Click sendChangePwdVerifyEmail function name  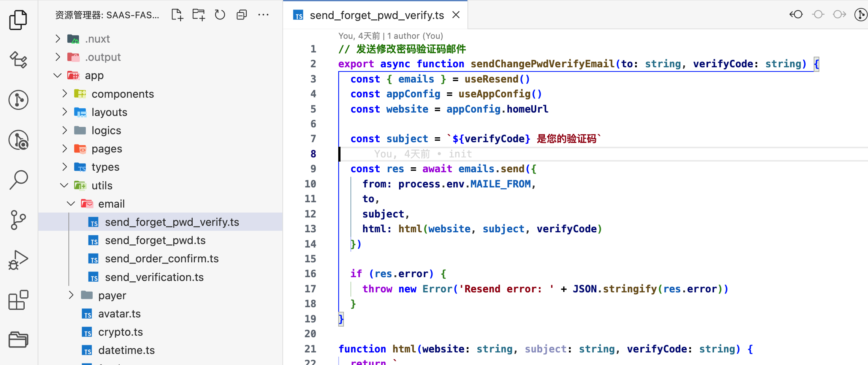point(543,64)
